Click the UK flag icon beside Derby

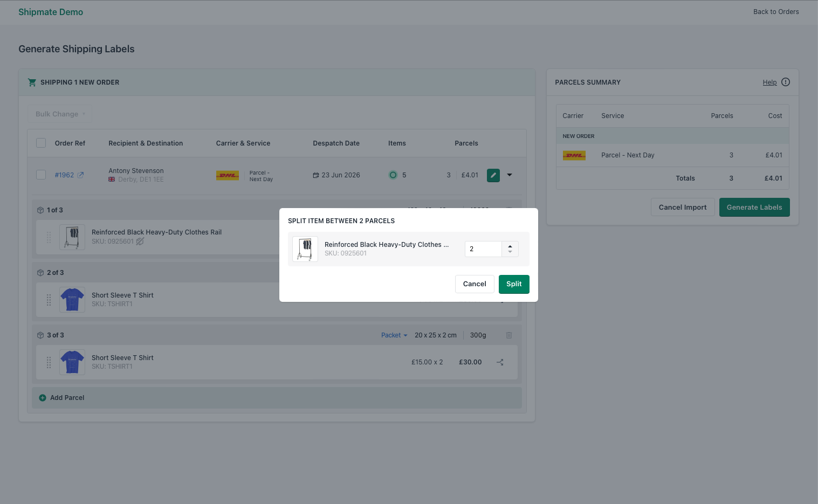tap(112, 179)
